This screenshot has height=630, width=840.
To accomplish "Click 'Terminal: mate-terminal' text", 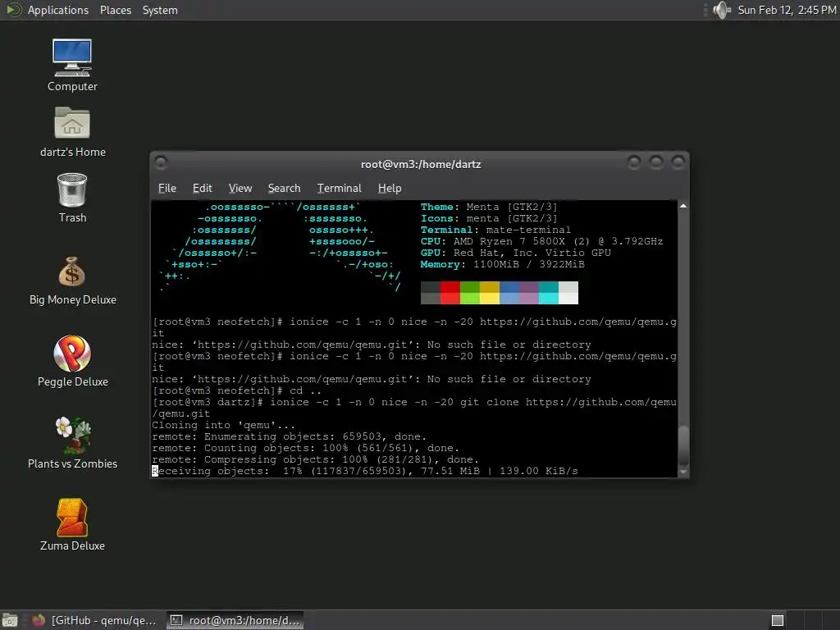I will tap(495, 230).
